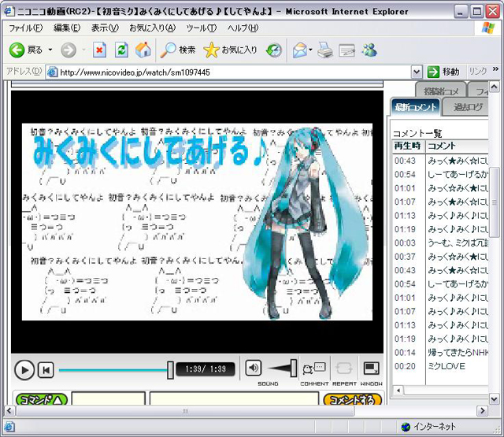Click the Stop button in IE toolbar

point(99,50)
